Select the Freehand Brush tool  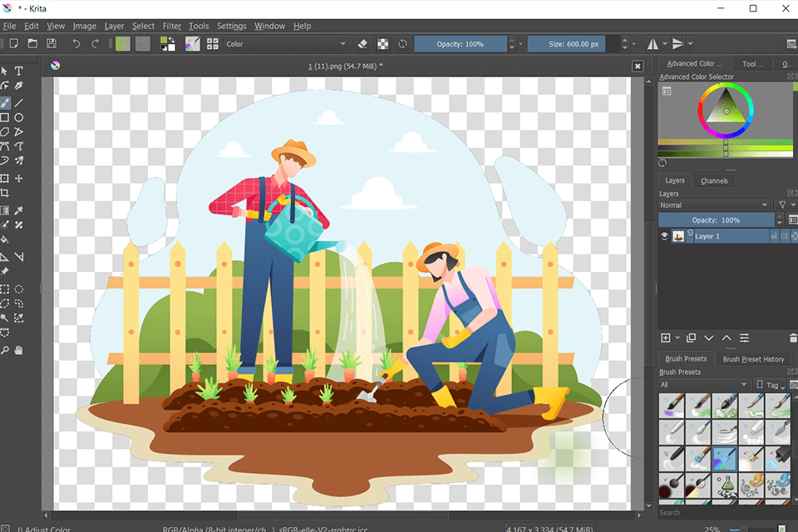5,103
